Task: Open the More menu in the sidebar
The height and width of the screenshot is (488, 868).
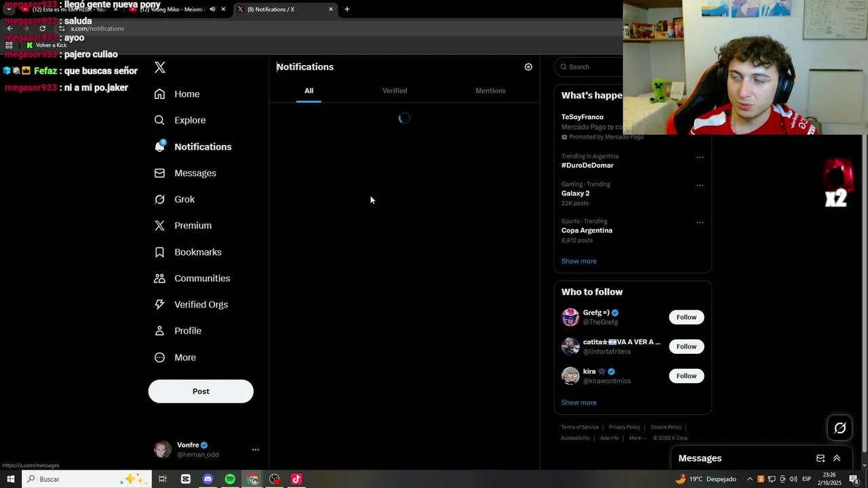Action: (175, 357)
